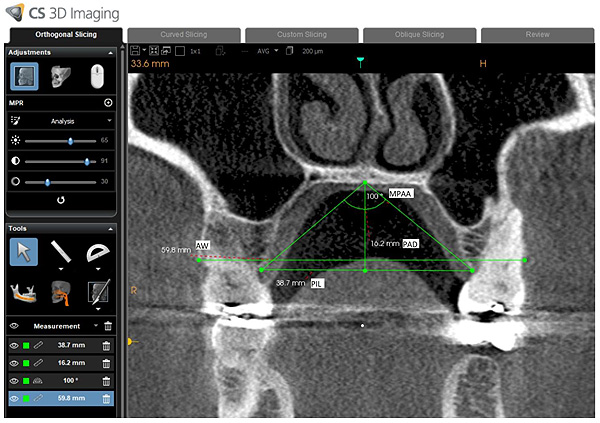Click the MPR add plus button
This screenshot has height=423, width=600.
pos(108,103)
